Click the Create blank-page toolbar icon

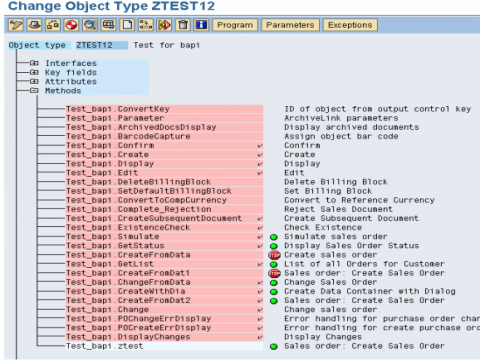click(x=127, y=25)
